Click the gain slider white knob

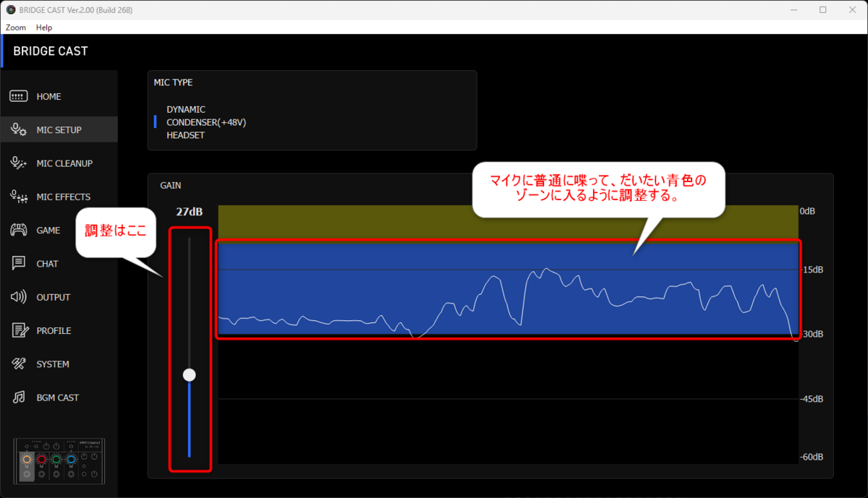coord(190,374)
